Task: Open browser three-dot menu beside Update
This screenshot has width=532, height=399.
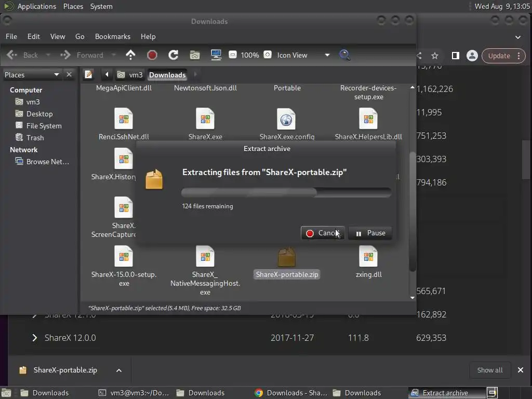Action: coord(519,56)
